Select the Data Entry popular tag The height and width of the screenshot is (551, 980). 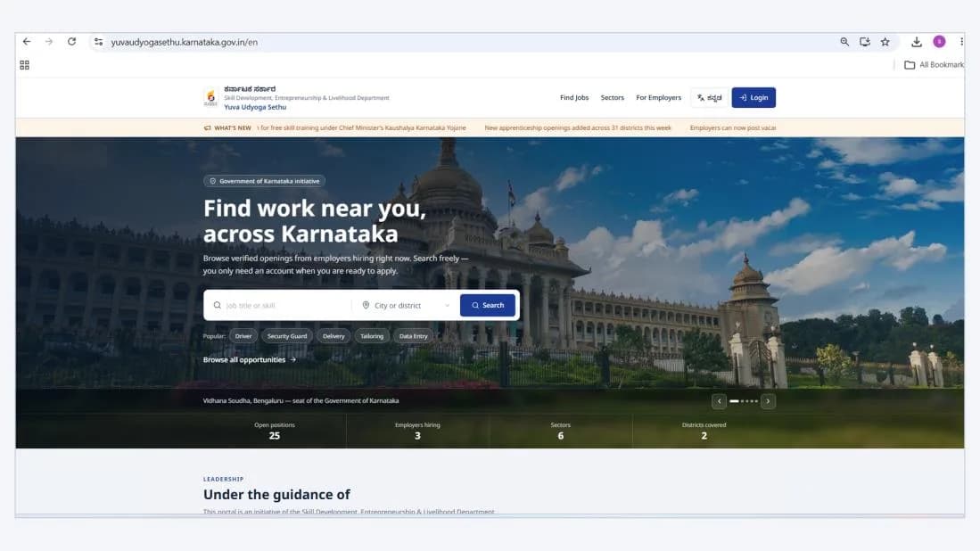pos(413,336)
